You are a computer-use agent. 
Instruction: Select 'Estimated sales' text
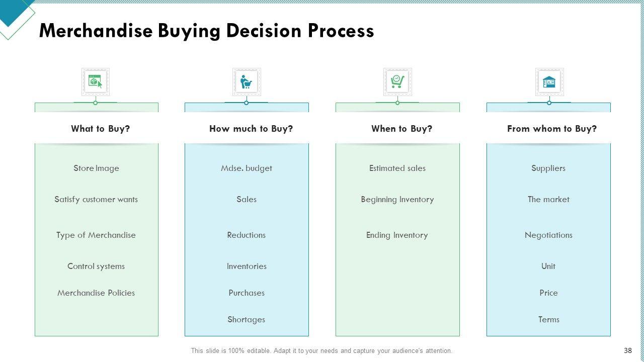[397, 168]
